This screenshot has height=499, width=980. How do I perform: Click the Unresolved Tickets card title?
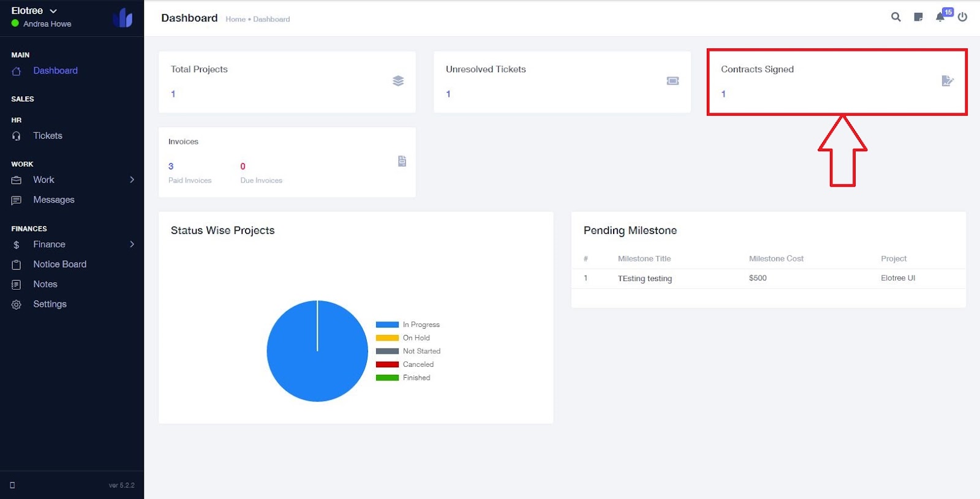[x=486, y=69]
